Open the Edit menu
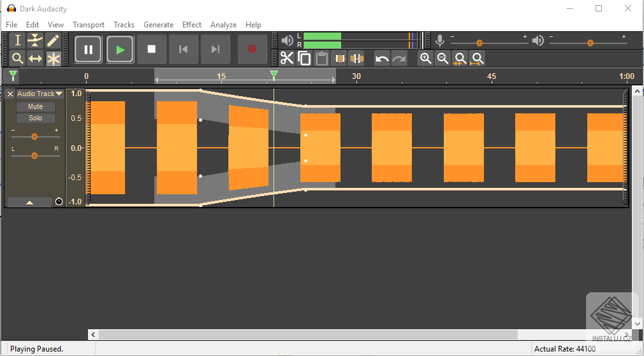Image resolution: width=644 pixels, height=356 pixels. tap(33, 25)
